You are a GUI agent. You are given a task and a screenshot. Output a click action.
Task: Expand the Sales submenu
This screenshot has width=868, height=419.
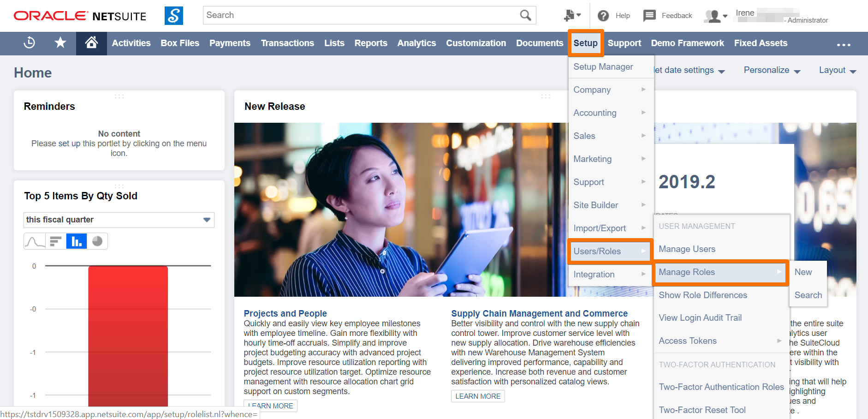[x=611, y=136]
